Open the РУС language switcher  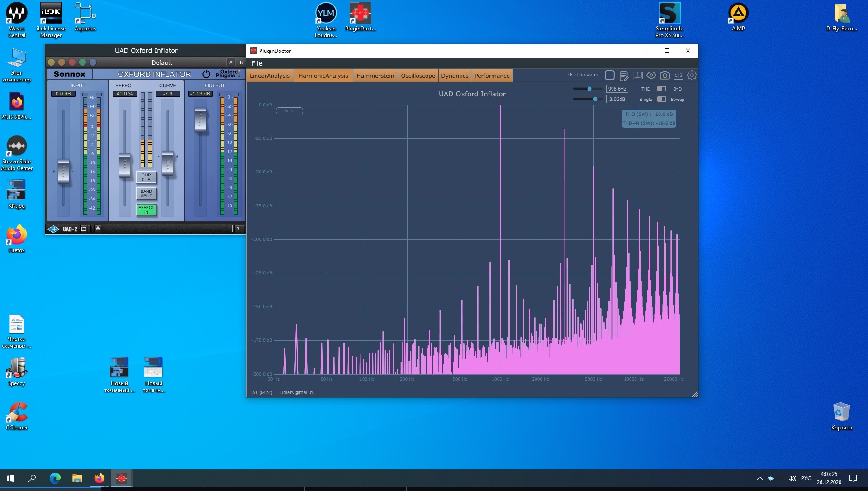[806, 478]
